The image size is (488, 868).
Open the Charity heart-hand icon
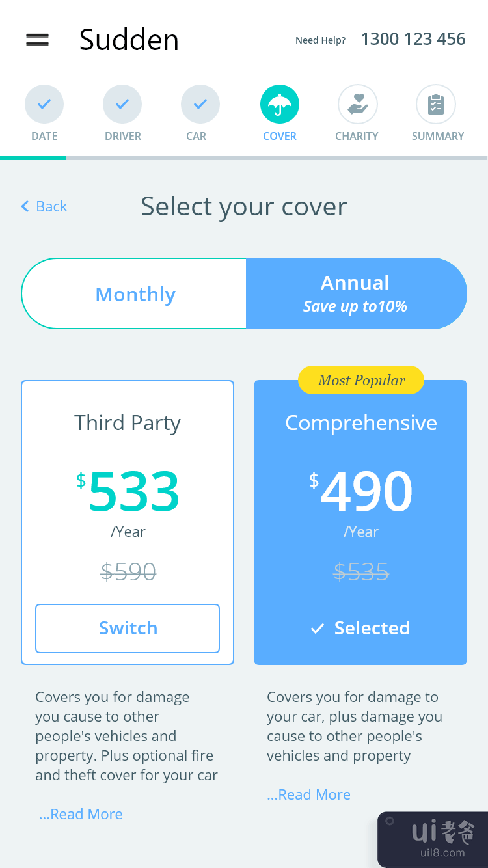(358, 104)
